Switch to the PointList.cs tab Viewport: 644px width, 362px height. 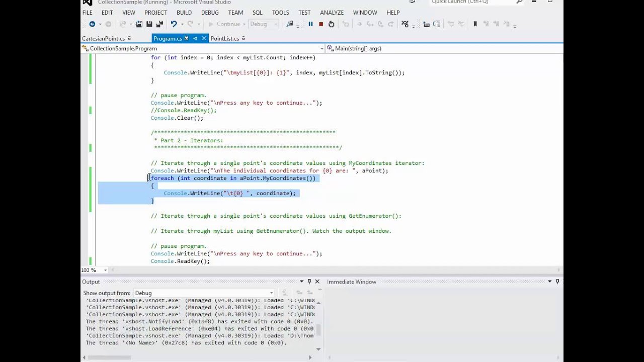(x=225, y=38)
